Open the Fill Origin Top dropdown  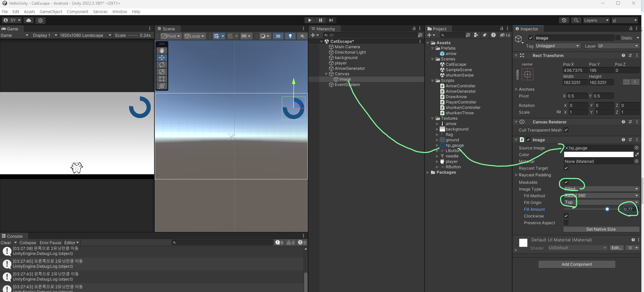coord(602,202)
